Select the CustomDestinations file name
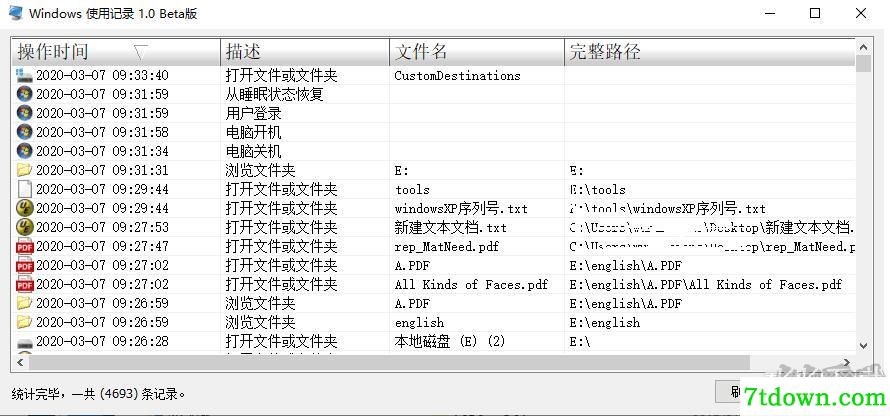 tap(457, 75)
